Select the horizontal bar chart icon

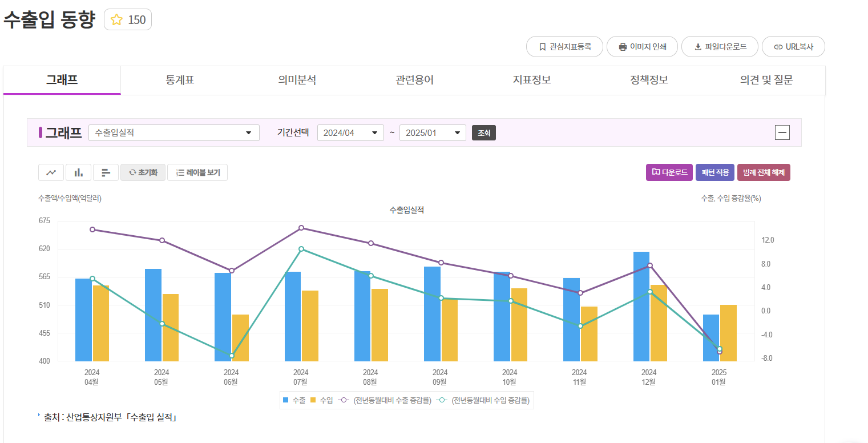106,172
